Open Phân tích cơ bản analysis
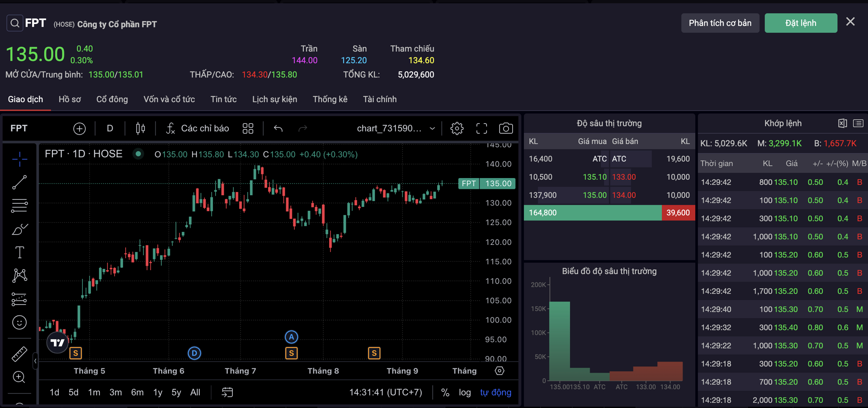This screenshot has height=408, width=868. [720, 23]
